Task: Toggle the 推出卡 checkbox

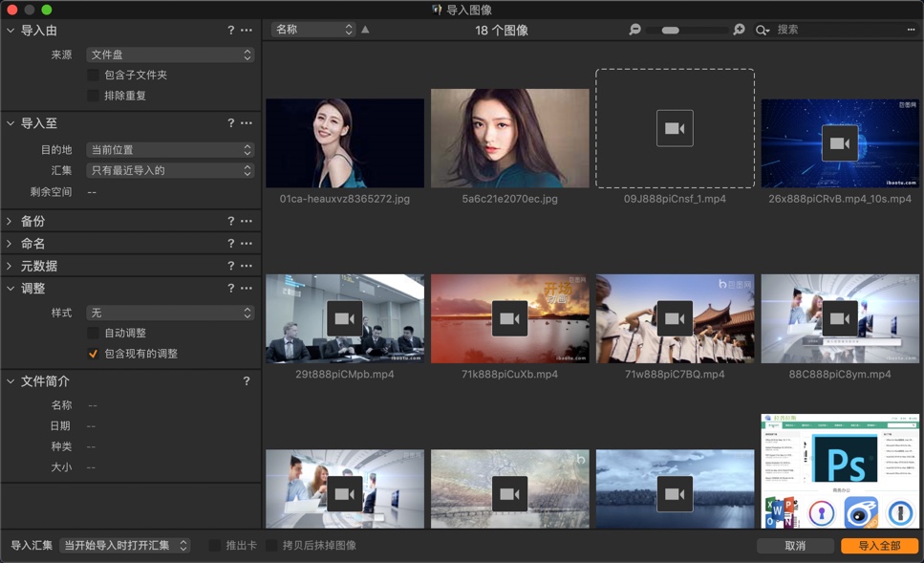Action: click(x=215, y=545)
